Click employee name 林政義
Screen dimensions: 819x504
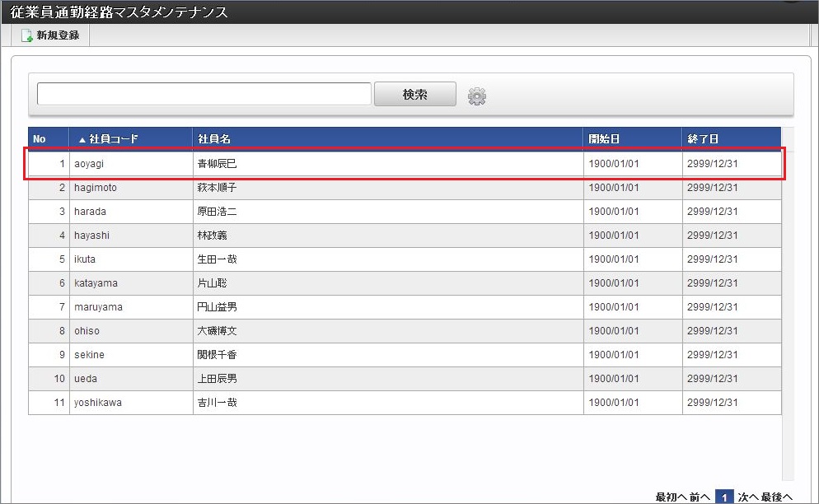[x=212, y=236]
